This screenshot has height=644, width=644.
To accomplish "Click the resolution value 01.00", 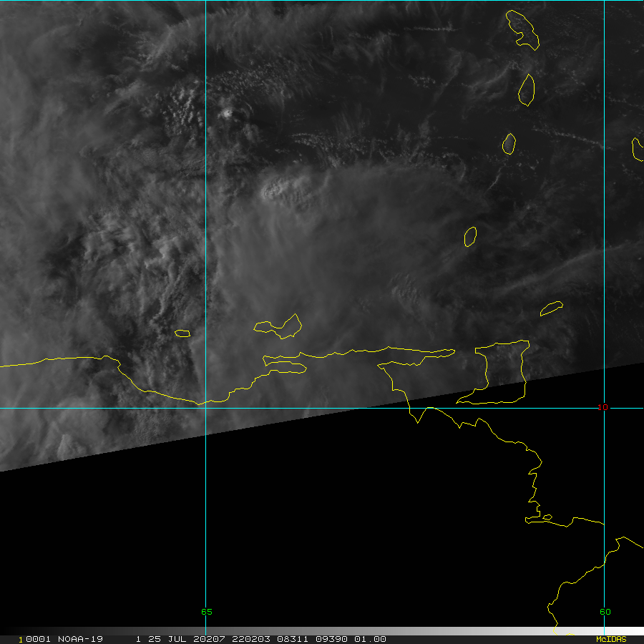I will pos(370,639).
